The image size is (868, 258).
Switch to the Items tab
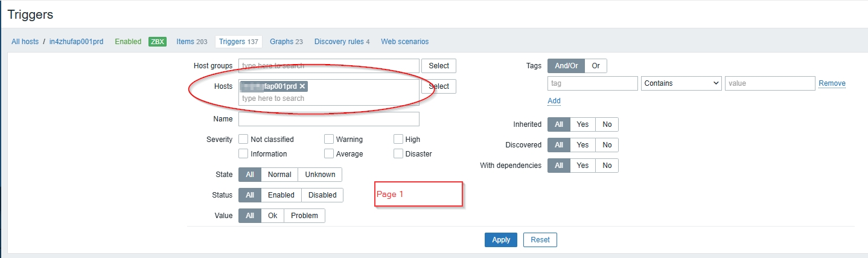(x=191, y=42)
